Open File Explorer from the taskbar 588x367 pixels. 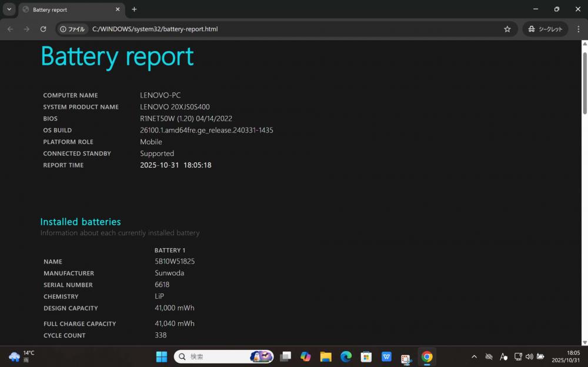[x=326, y=356]
